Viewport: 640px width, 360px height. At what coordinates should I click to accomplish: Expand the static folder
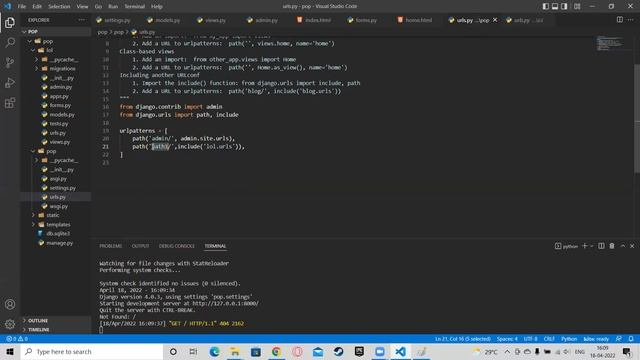pyautogui.click(x=56, y=215)
